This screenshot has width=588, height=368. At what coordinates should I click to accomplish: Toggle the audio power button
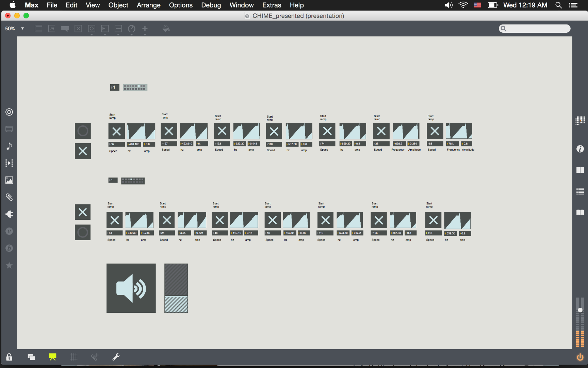(x=580, y=357)
